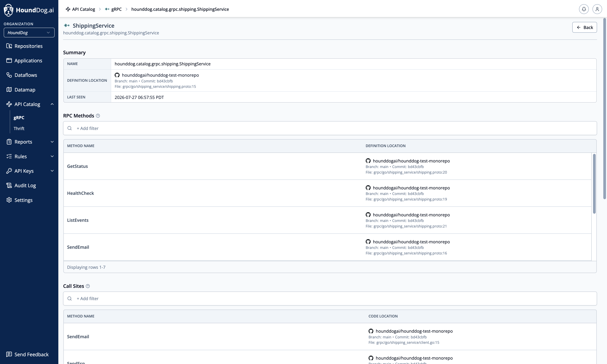Select the gRPC submenu item

[x=19, y=117]
